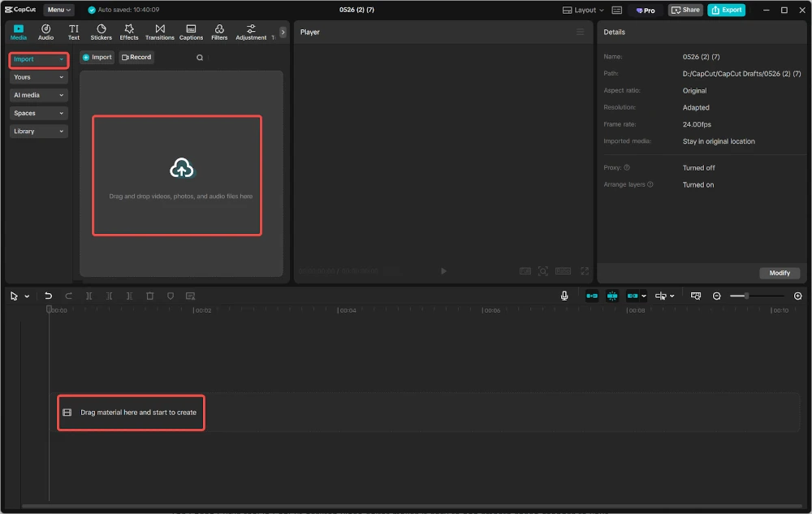Play the preview in Player
This screenshot has height=514, width=812.
pyautogui.click(x=443, y=271)
